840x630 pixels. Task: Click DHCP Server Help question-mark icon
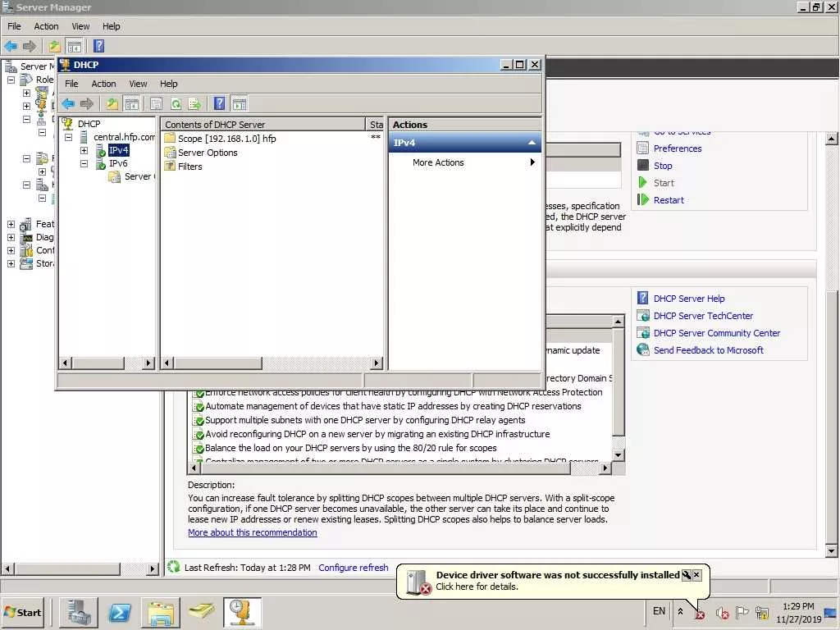tap(643, 298)
